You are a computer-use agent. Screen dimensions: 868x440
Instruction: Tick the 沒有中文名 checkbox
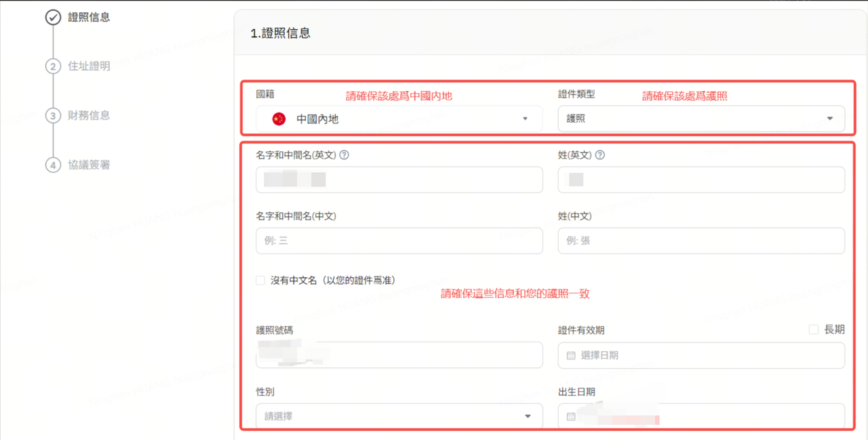click(260, 281)
